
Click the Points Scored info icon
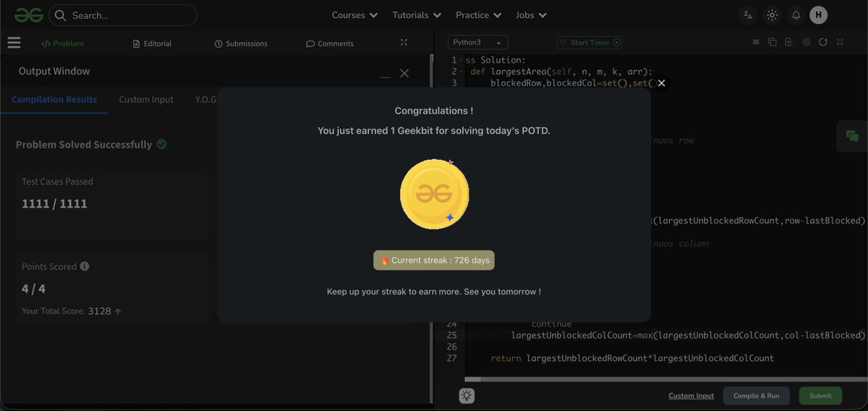pos(85,266)
